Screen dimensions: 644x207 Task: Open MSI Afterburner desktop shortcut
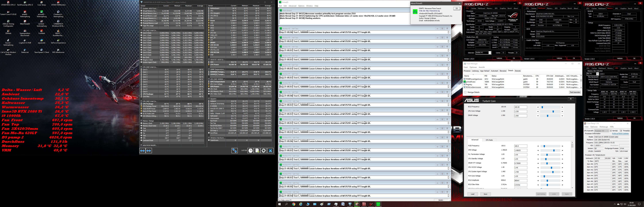[58, 51]
